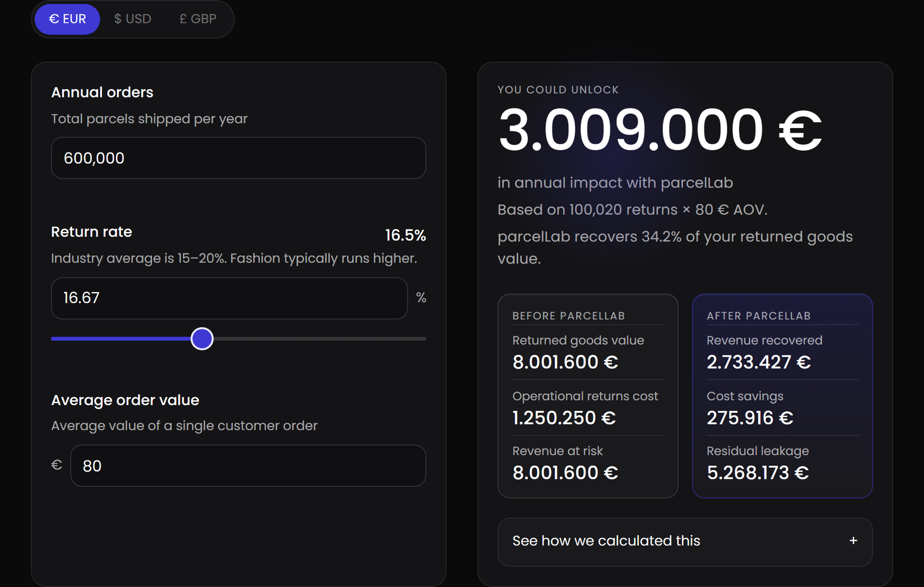This screenshot has height=587, width=924.
Task: Click the Revenue at risk 8.001.600 €
Action: tap(565, 473)
